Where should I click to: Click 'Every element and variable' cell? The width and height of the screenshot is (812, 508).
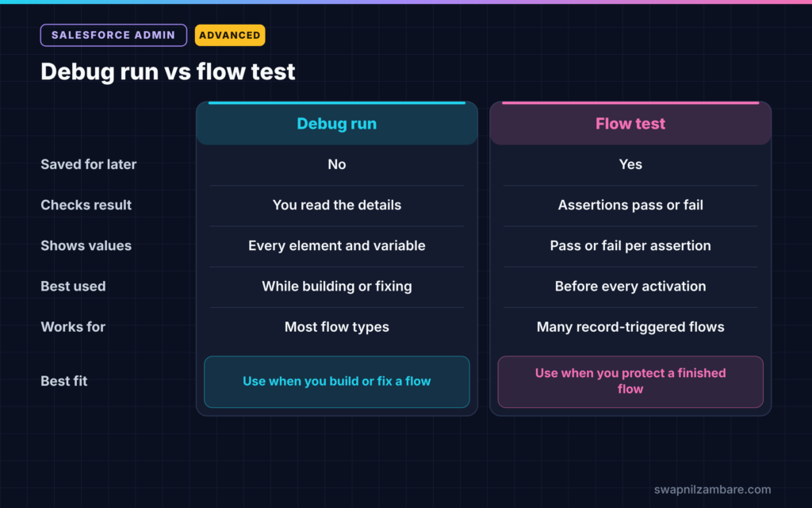click(x=336, y=246)
